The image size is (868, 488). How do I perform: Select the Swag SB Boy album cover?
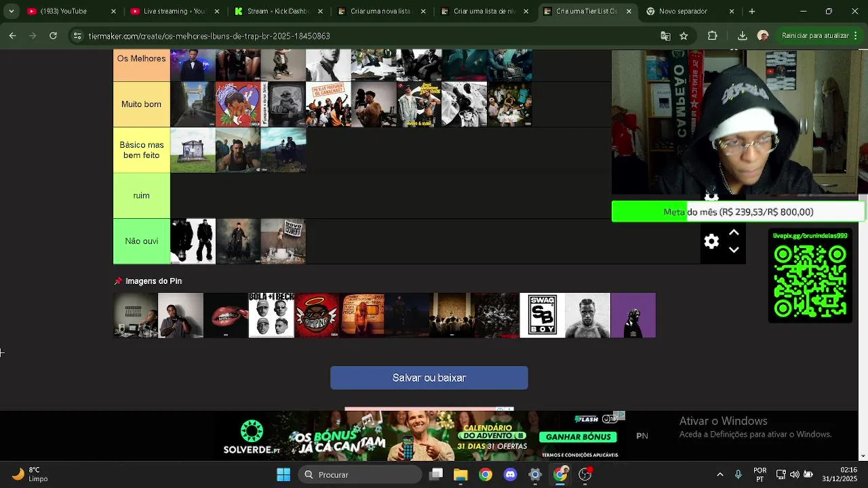[x=542, y=315]
